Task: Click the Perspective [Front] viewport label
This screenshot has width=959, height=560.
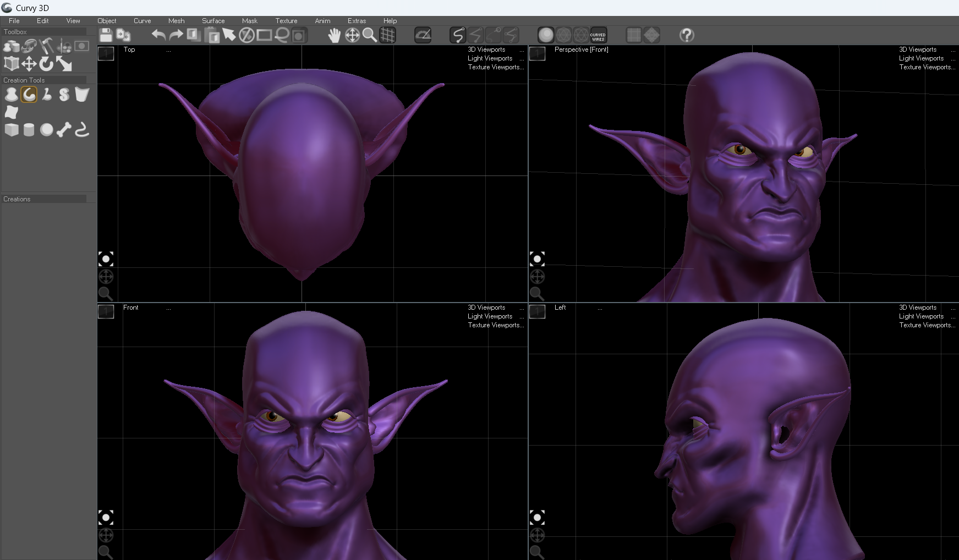Action: pyautogui.click(x=581, y=50)
